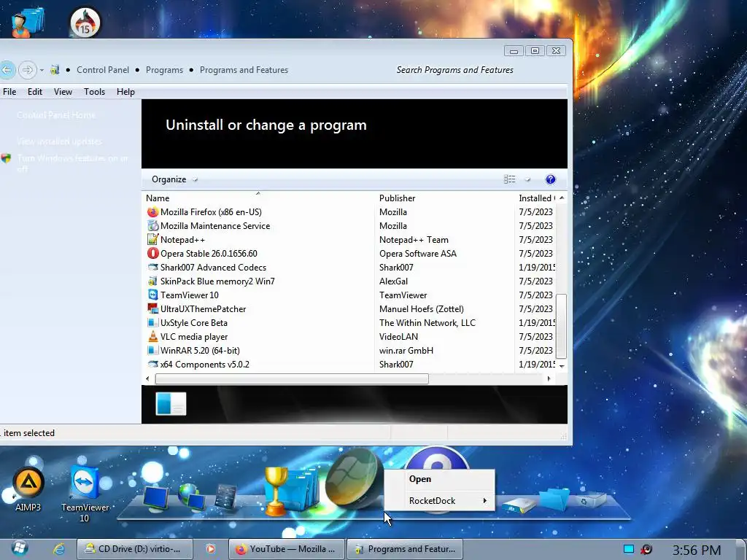Screen dimensions: 747x560
Task: Select the UltraUXThemePatcher icon
Action: pos(152,308)
